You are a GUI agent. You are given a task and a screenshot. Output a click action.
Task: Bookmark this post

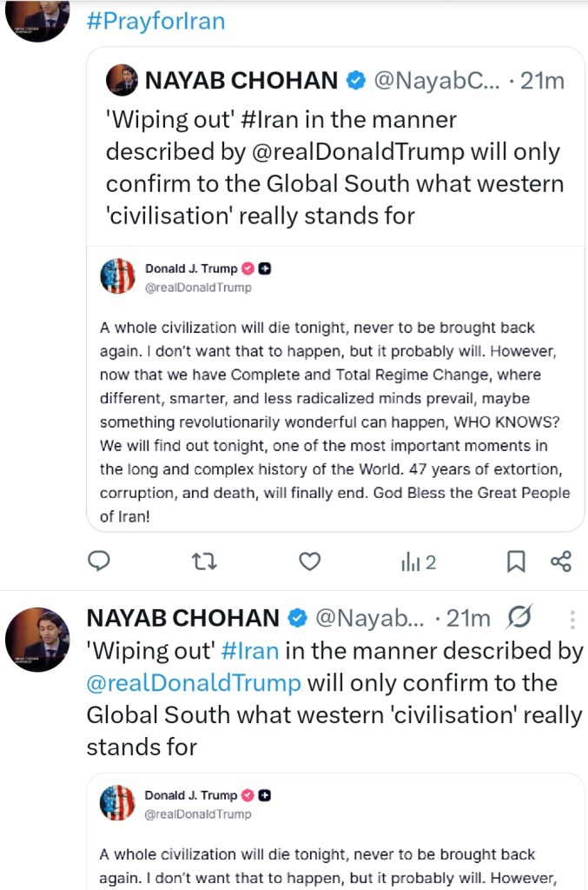coord(516,561)
